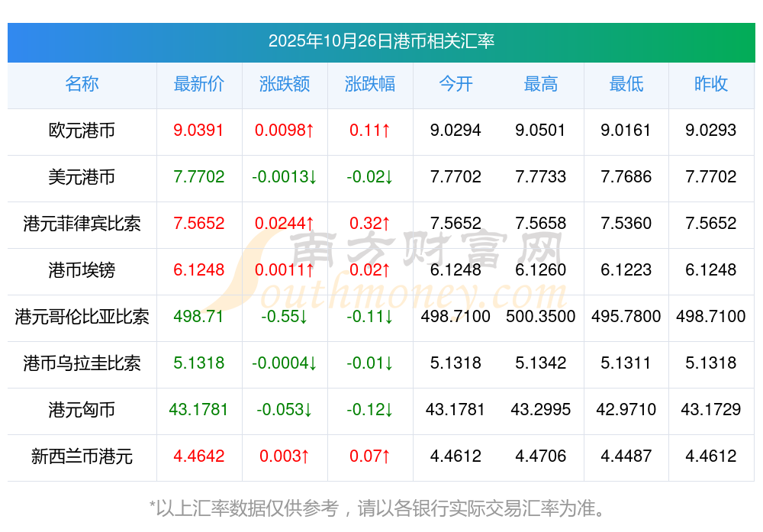
Task: Click the -0.12↓ percentage value
Action: point(370,409)
